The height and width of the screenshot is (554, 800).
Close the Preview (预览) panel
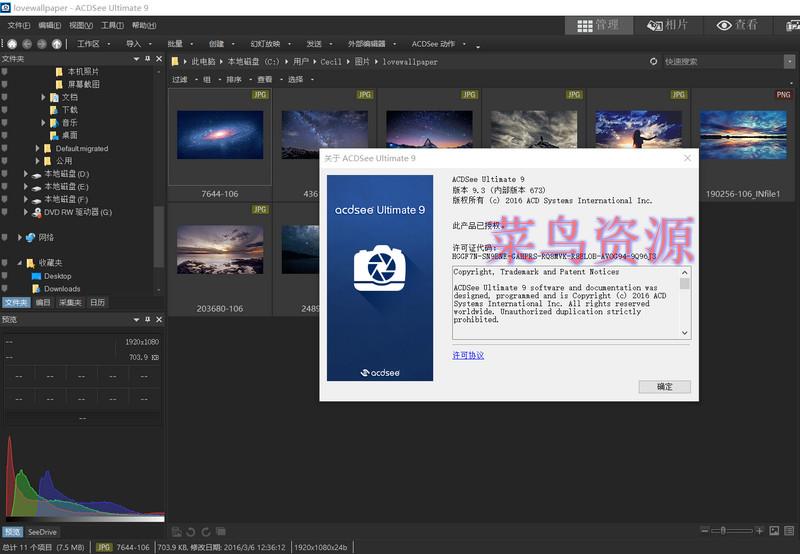159,319
